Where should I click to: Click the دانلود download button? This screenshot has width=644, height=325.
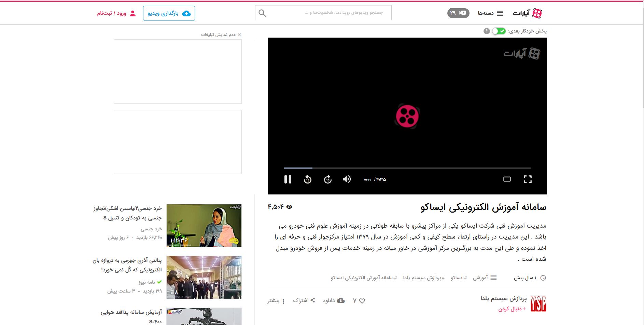(x=334, y=300)
